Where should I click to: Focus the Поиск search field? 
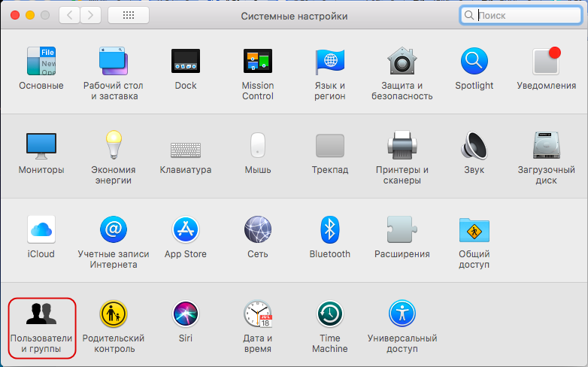click(x=521, y=15)
